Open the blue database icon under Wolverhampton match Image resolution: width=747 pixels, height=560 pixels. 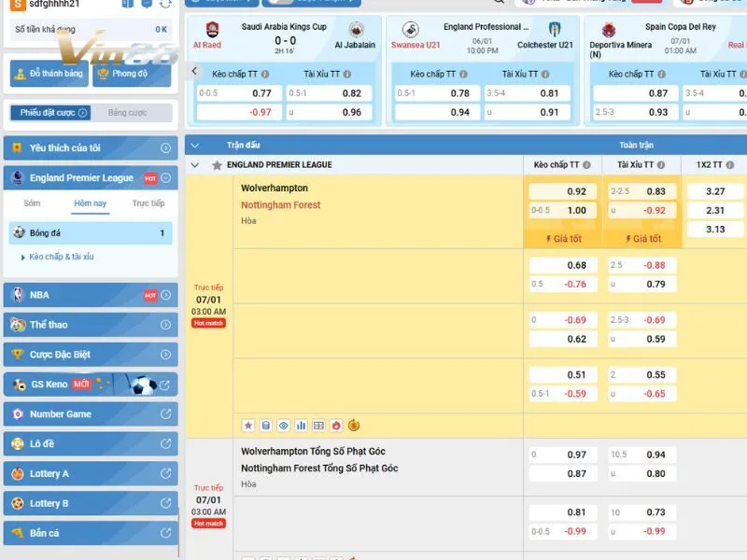tap(266, 426)
